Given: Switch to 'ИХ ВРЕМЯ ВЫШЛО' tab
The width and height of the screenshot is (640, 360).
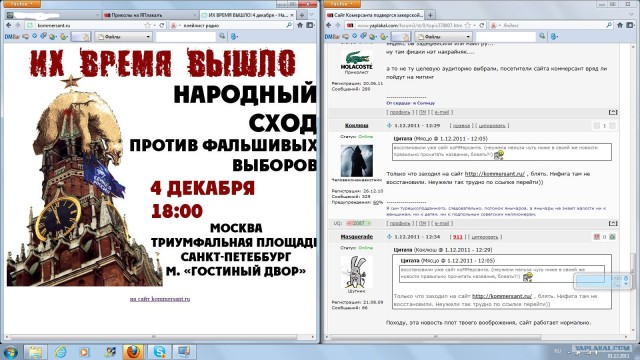Looking at the screenshot, I should click(247, 15).
